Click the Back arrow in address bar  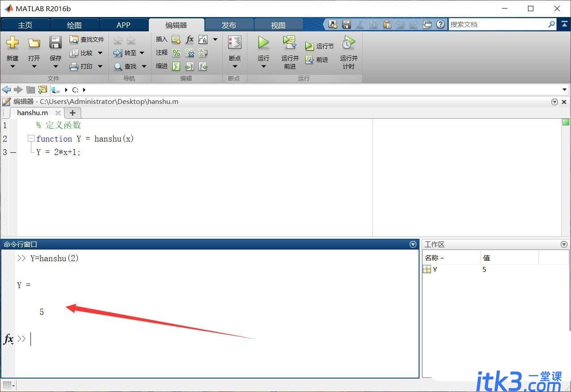[7, 90]
